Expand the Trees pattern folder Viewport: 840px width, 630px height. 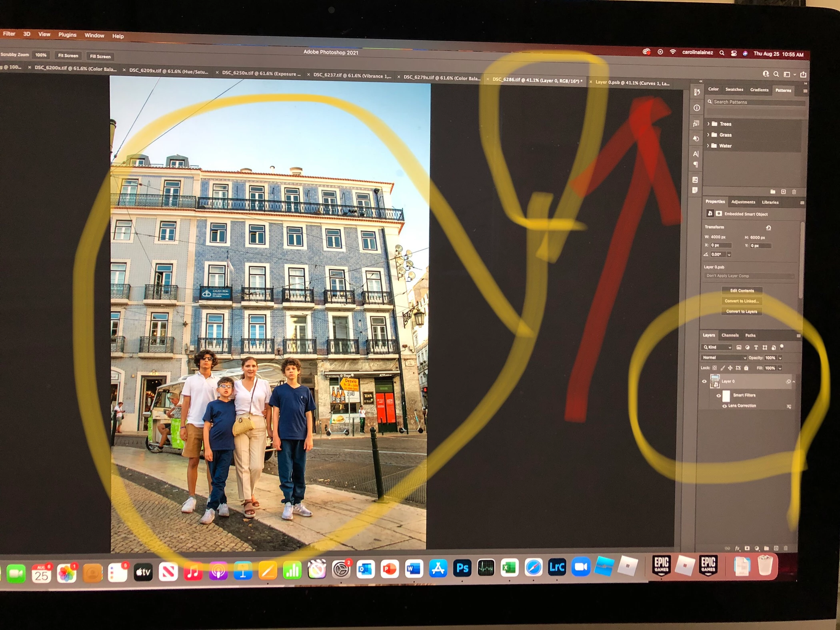tap(708, 124)
